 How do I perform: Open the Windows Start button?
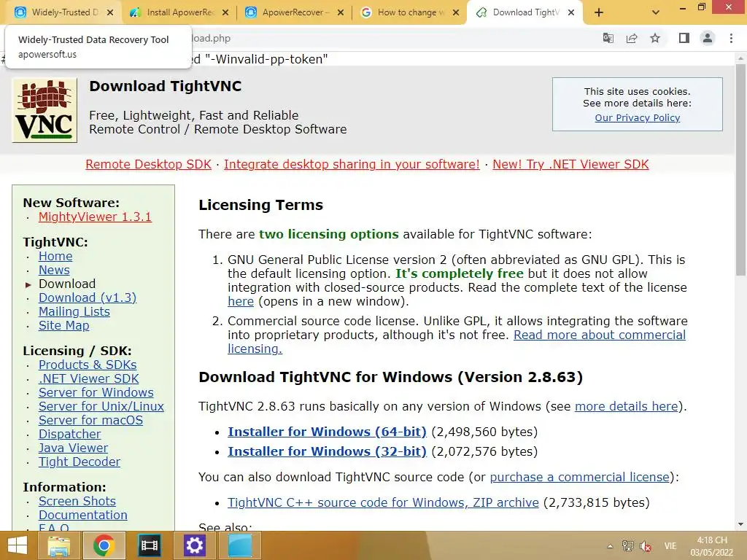[x=18, y=545]
